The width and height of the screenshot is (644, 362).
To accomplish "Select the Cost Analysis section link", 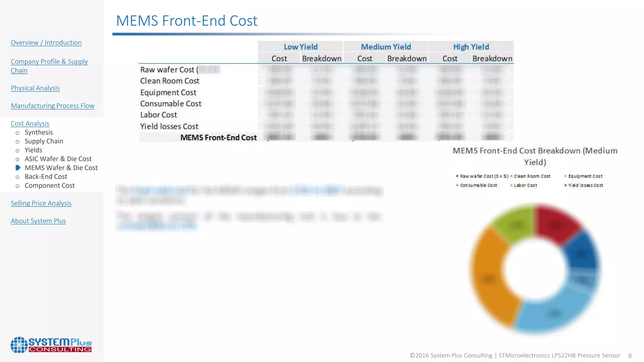I will coord(30,123).
